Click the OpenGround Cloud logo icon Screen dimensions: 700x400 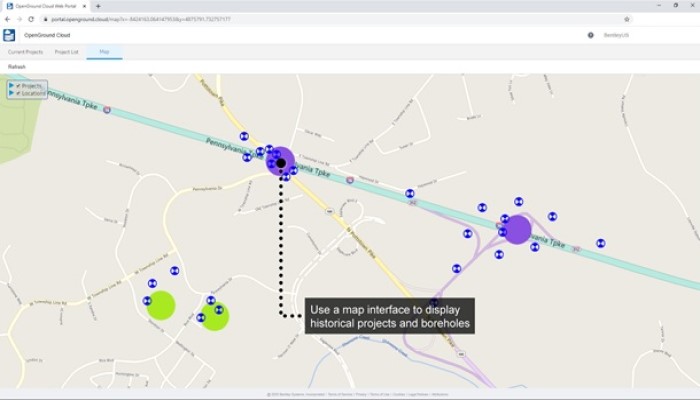tap(9, 35)
